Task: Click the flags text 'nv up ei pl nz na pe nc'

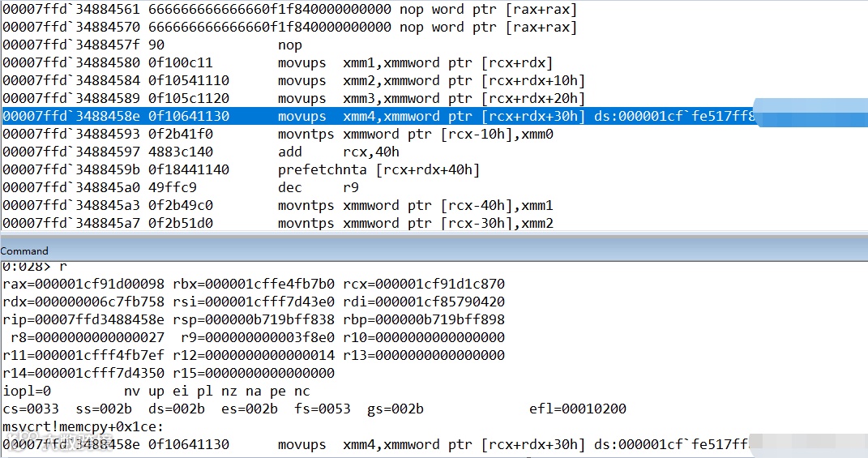Action: click(217, 391)
